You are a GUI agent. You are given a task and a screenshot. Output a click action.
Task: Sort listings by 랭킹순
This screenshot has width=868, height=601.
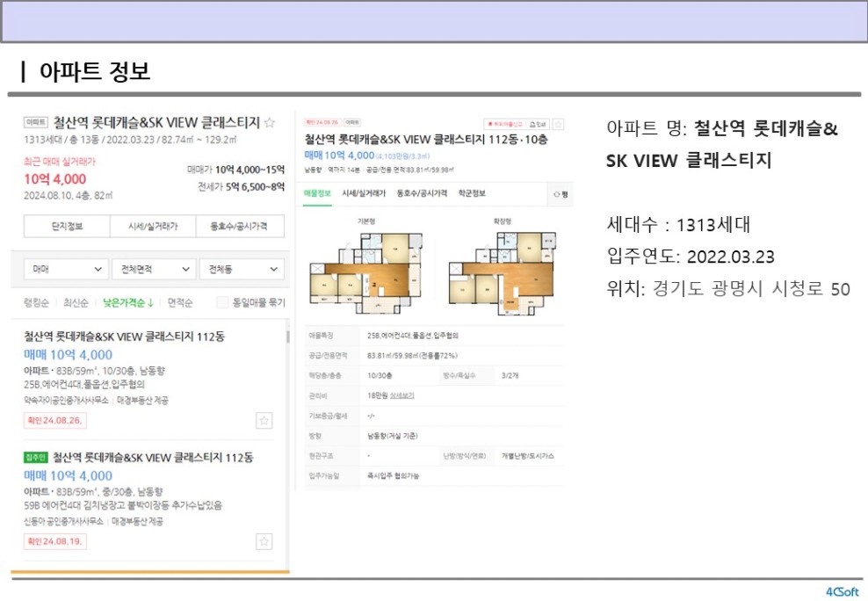pos(37,303)
